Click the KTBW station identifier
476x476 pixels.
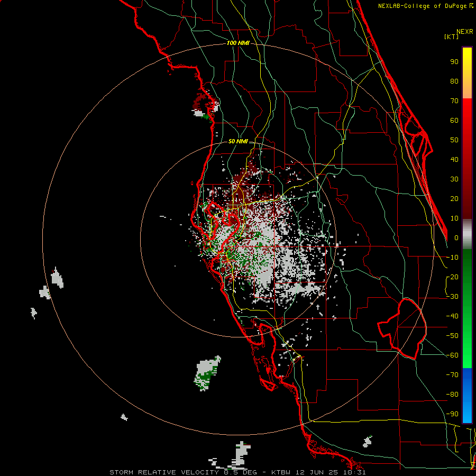[x=282, y=472]
